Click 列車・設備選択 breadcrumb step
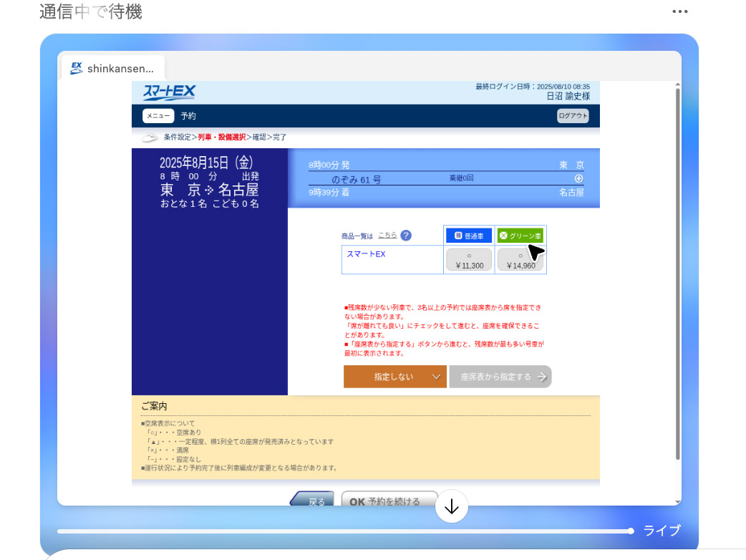746x560 pixels. [222, 137]
